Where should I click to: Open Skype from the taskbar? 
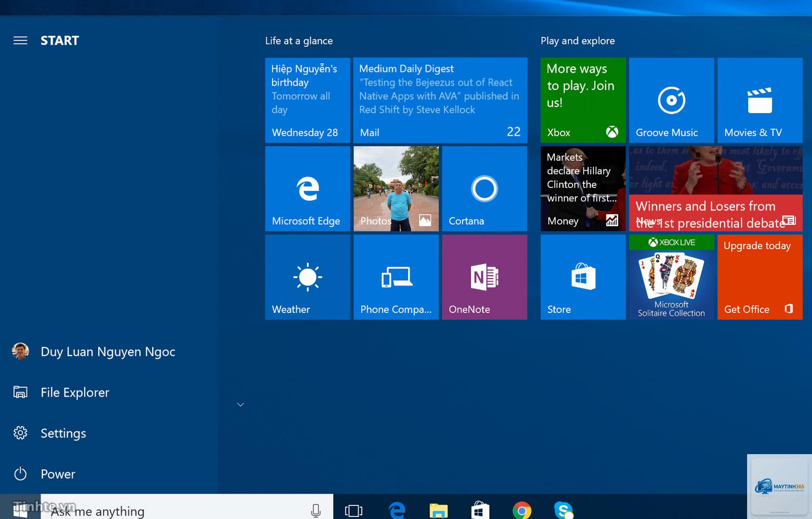pyautogui.click(x=563, y=511)
